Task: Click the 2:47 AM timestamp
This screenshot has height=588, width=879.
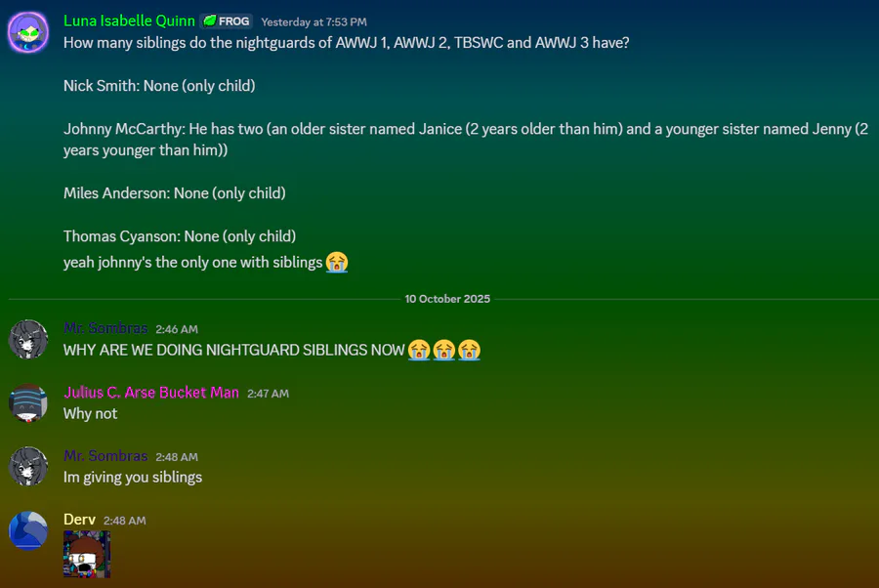Action: click(x=268, y=394)
